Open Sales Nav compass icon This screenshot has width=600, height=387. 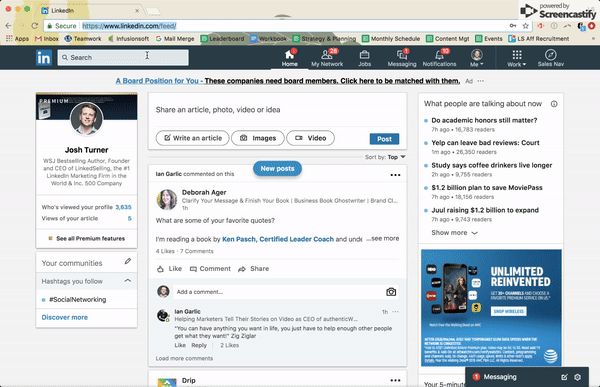coord(550,58)
